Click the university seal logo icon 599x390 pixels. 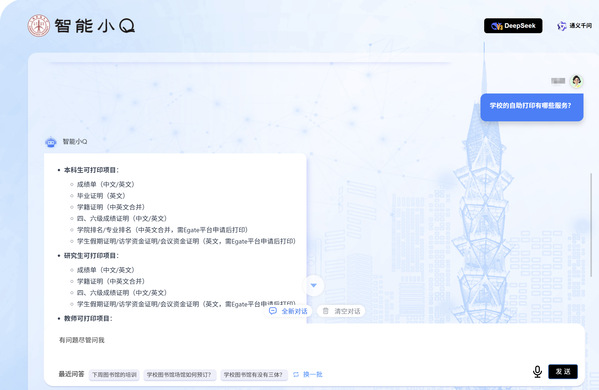pos(39,26)
